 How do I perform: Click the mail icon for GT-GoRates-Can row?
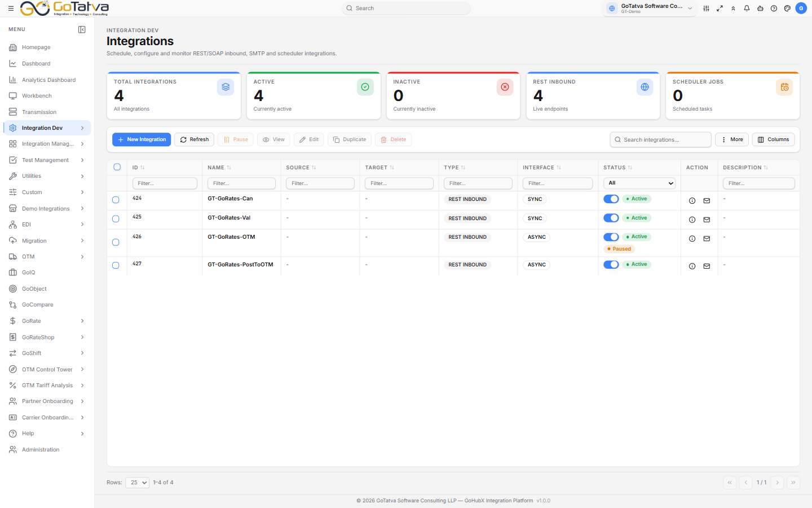tap(707, 201)
